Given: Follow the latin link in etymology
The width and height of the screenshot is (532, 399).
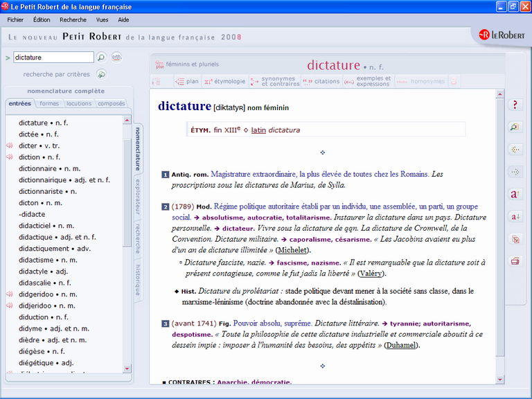Looking at the screenshot, I should tap(258, 130).
